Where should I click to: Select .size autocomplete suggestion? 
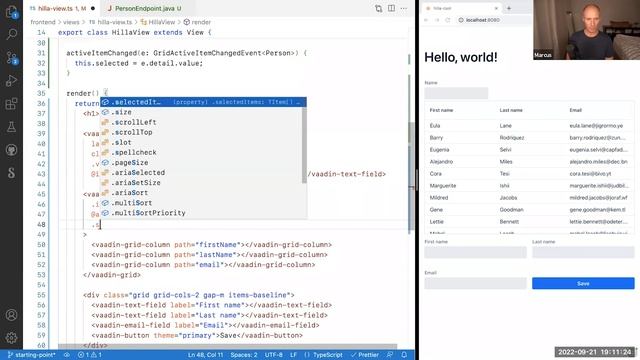pos(201,112)
